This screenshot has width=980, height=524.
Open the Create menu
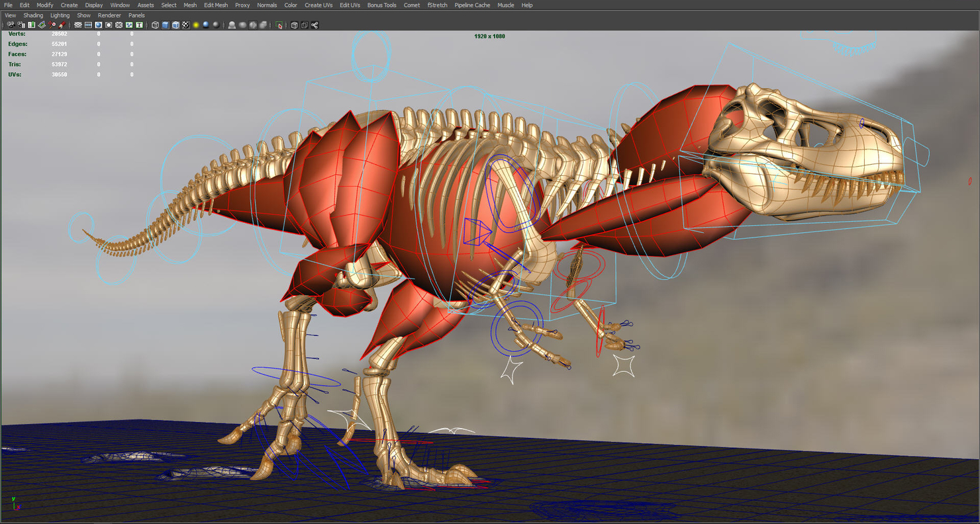pos(70,5)
